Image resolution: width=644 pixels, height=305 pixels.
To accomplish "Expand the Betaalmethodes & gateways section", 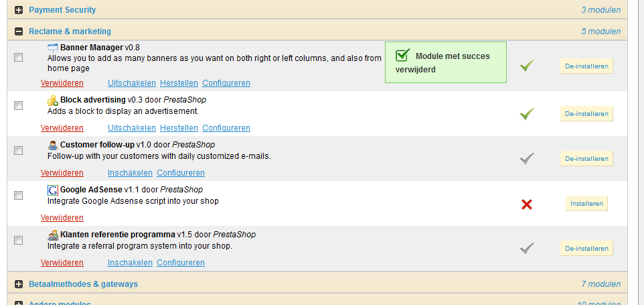I will point(19,284).
